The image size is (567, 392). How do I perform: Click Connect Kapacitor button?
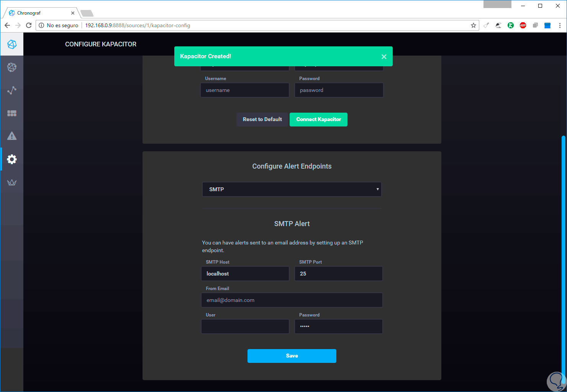tap(318, 120)
